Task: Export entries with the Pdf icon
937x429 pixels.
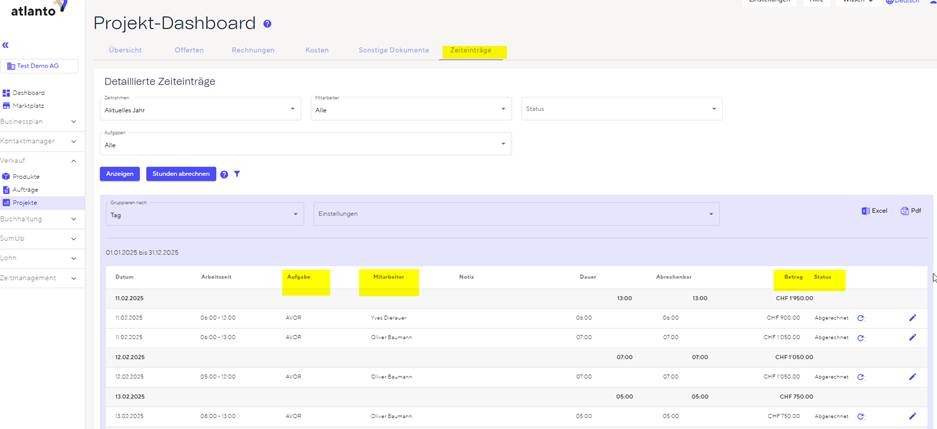Action: (904, 211)
